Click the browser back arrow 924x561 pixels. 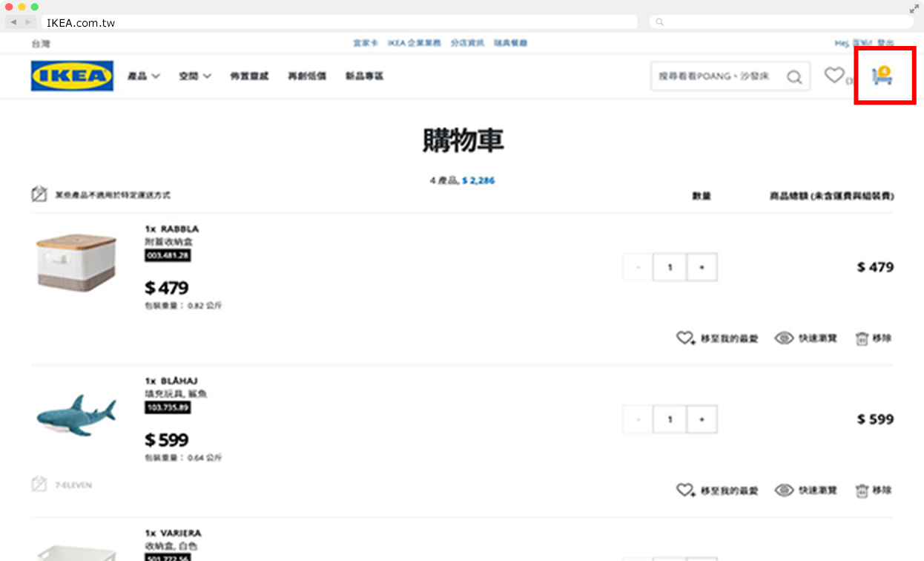pyautogui.click(x=13, y=22)
